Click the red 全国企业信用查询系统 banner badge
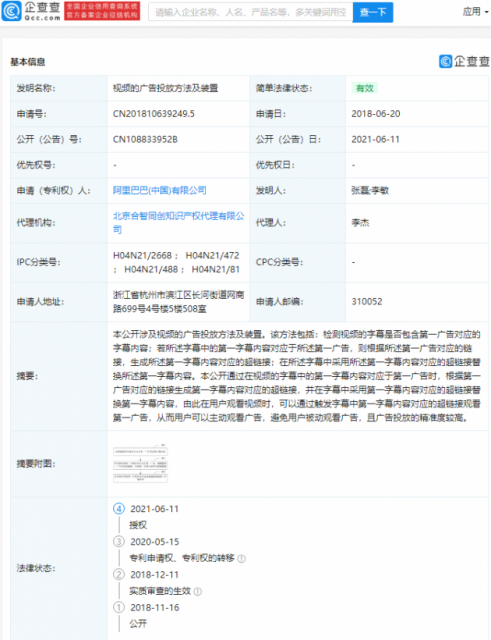Viewport: 491px width, 640px height. [102, 11]
